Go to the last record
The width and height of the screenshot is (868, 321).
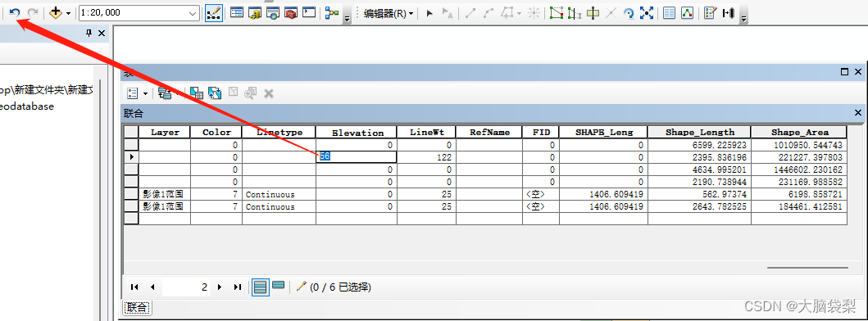(238, 287)
